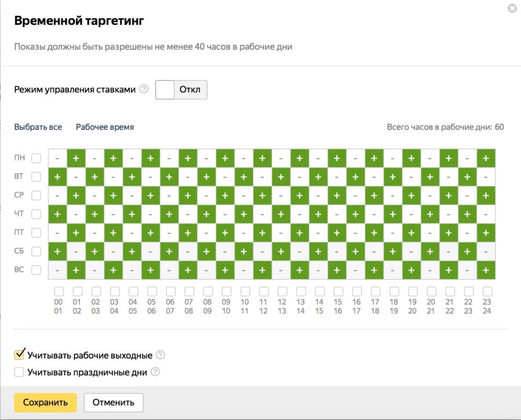The height and width of the screenshot is (420, 521).
Task: Toggle the ВС cell for hour 23-24
Action: point(487,269)
